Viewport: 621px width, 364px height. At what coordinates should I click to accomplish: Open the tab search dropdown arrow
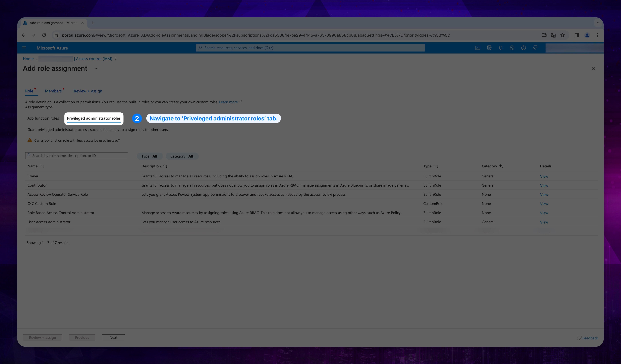[x=598, y=23]
